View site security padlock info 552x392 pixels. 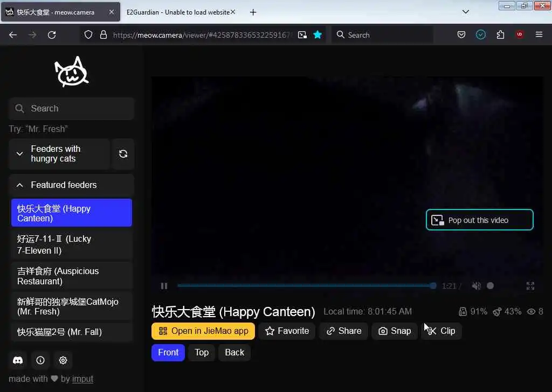coord(103,35)
